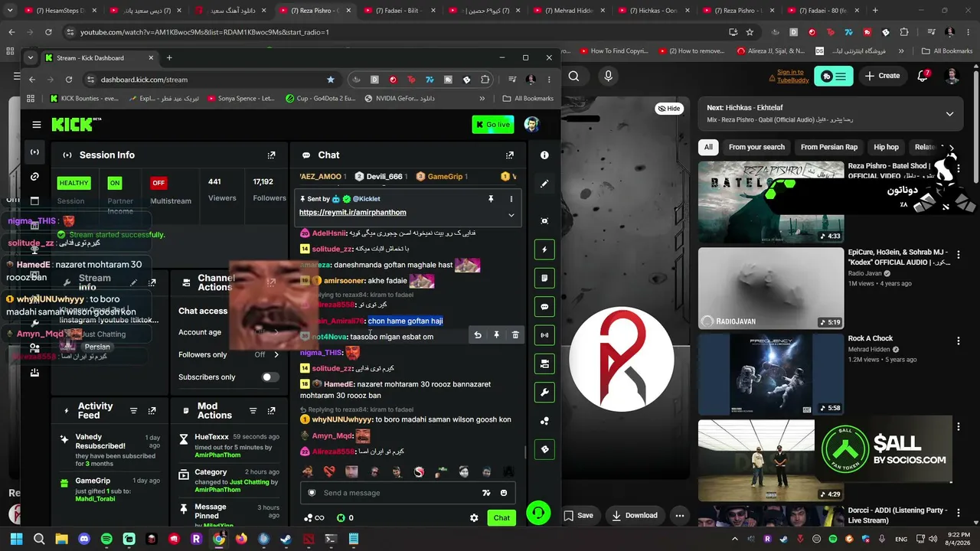Filter the Mod Actions list
This screenshot has width=980, height=551.
252,411
